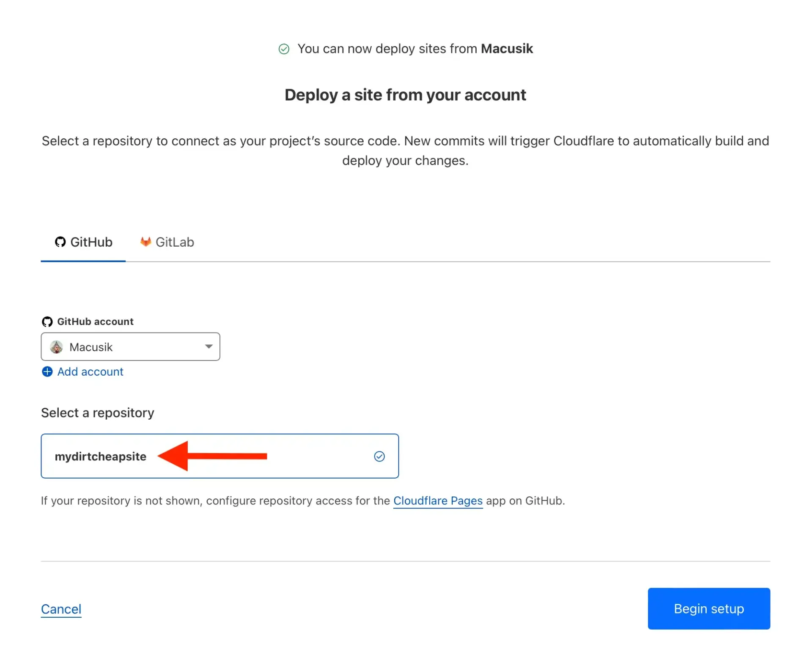
Task: Open the Cloudflare Pages link
Action: tap(438, 501)
